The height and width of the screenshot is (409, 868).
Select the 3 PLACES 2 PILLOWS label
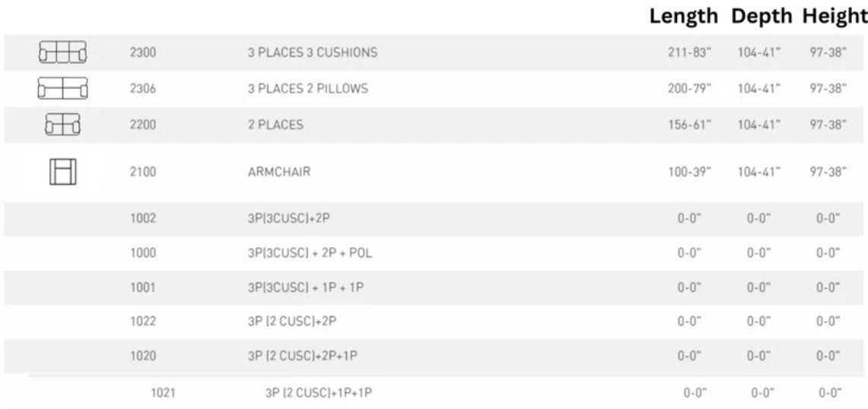[307, 89]
